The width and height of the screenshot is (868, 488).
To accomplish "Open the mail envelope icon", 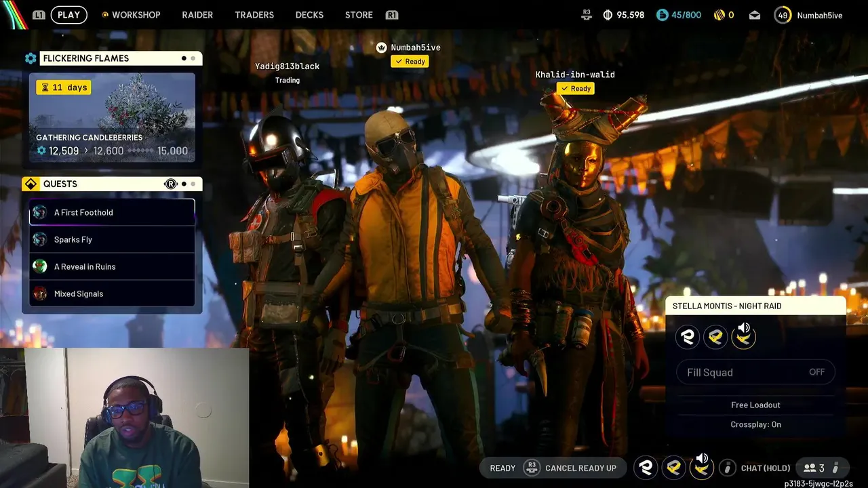I will click(x=755, y=15).
